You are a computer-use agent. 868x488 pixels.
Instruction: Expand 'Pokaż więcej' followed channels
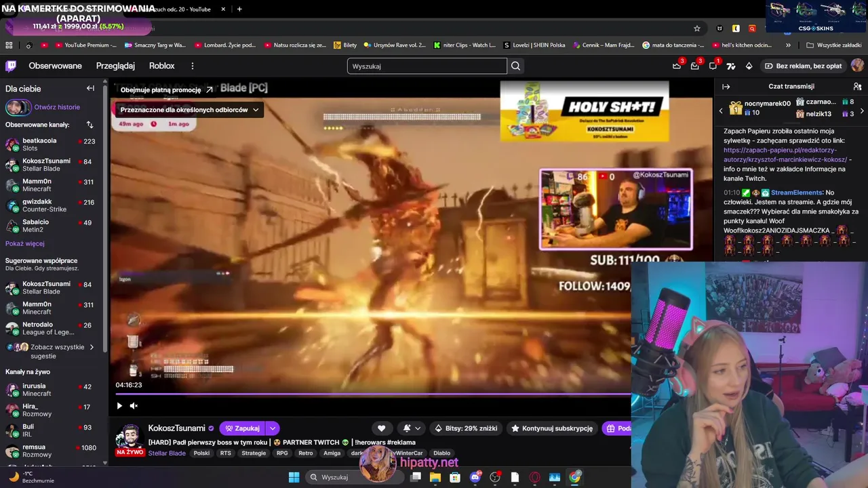[x=25, y=243]
